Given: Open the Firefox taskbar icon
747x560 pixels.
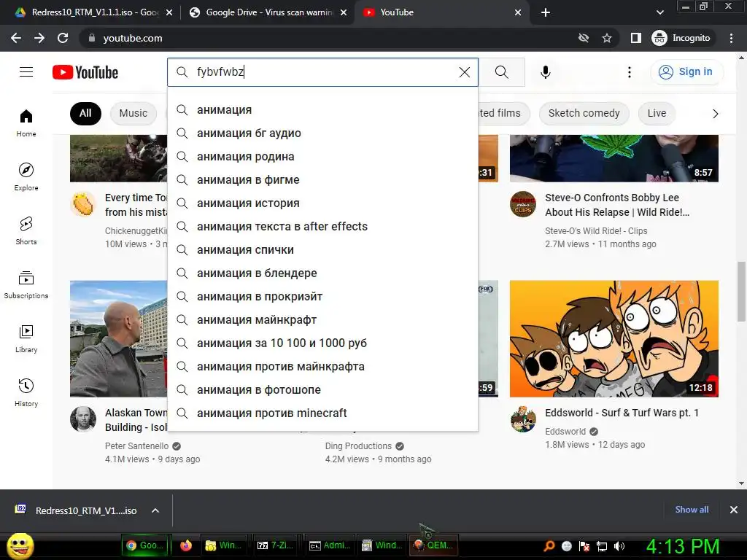Looking at the screenshot, I should 186,545.
